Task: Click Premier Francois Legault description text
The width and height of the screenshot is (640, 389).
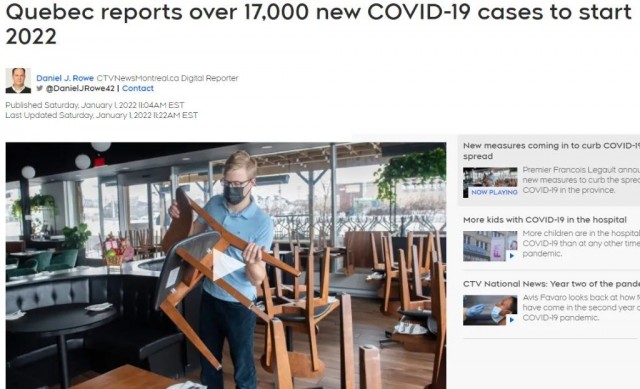Action: 581,180
